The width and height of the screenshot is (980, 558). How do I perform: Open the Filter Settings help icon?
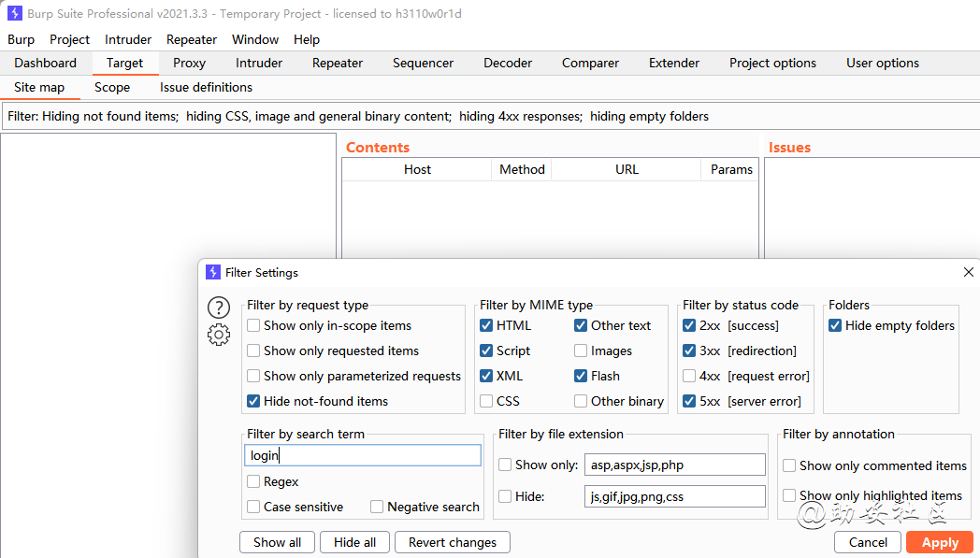[x=219, y=308]
